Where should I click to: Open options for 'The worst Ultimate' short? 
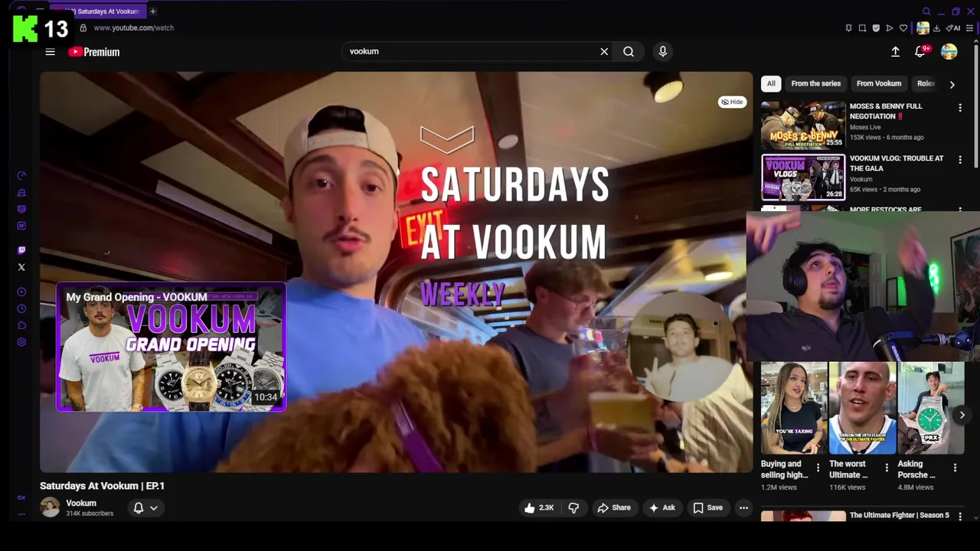tap(887, 468)
